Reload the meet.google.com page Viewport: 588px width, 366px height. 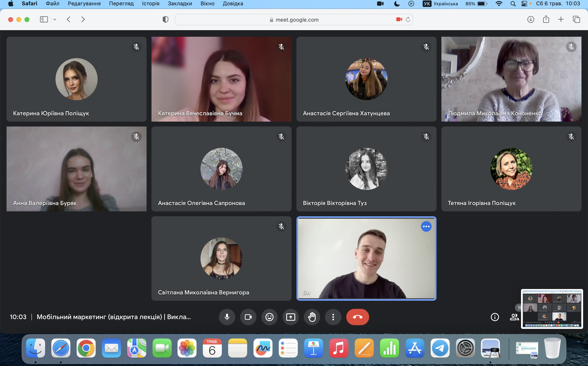(x=408, y=20)
